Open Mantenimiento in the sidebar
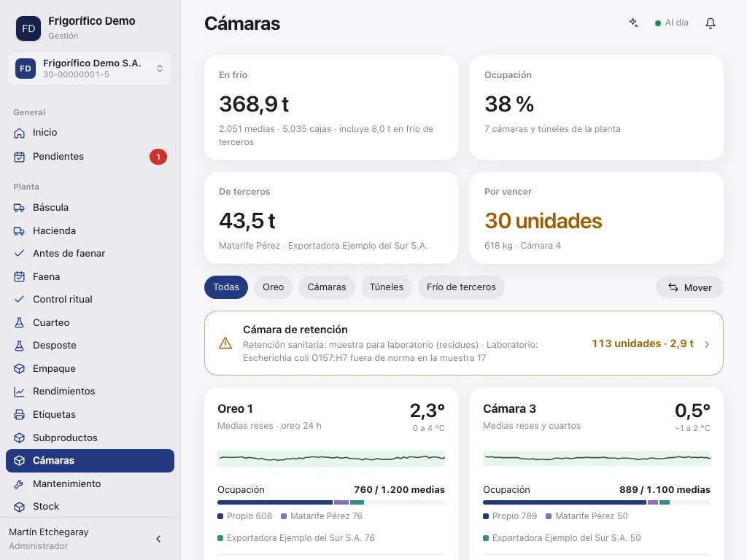Viewport: 747px width, 560px height. (x=90, y=484)
